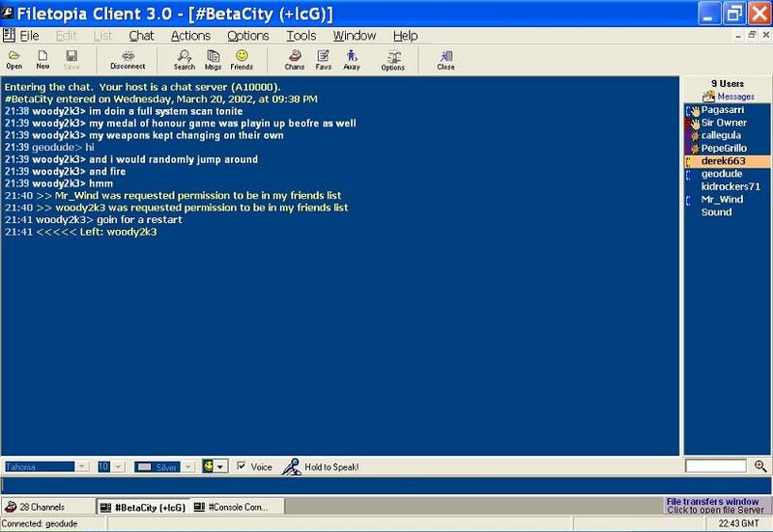Open the Msgs messages icon
The width and height of the screenshot is (773, 532).
pyautogui.click(x=213, y=60)
